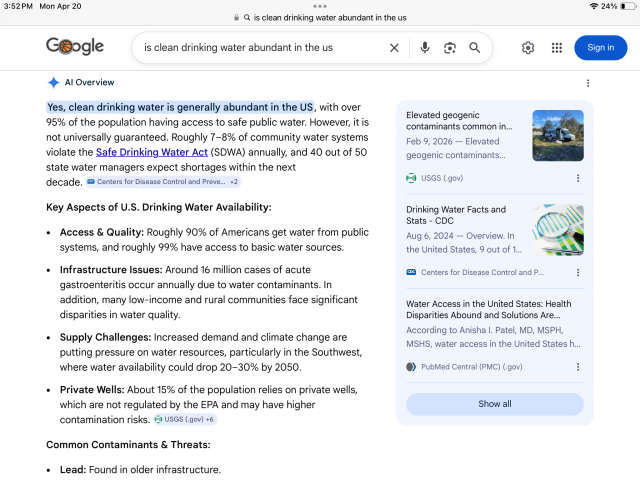Open Google settings gear icon
Viewport: 640px width, 480px height.
(528, 48)
